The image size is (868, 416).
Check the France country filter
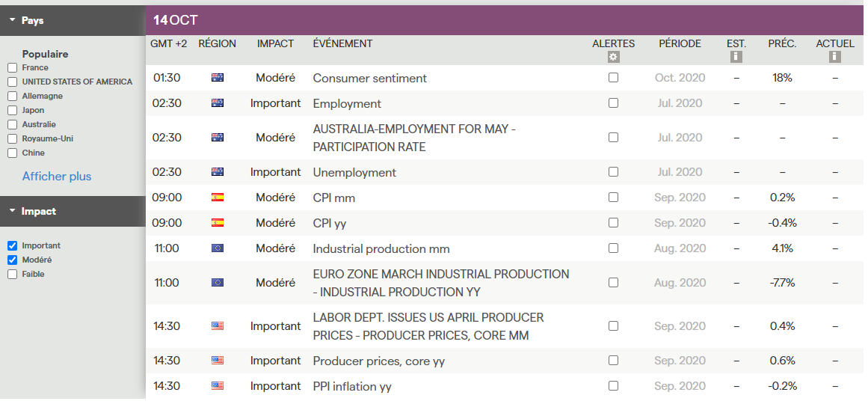(x=12, y=68)
